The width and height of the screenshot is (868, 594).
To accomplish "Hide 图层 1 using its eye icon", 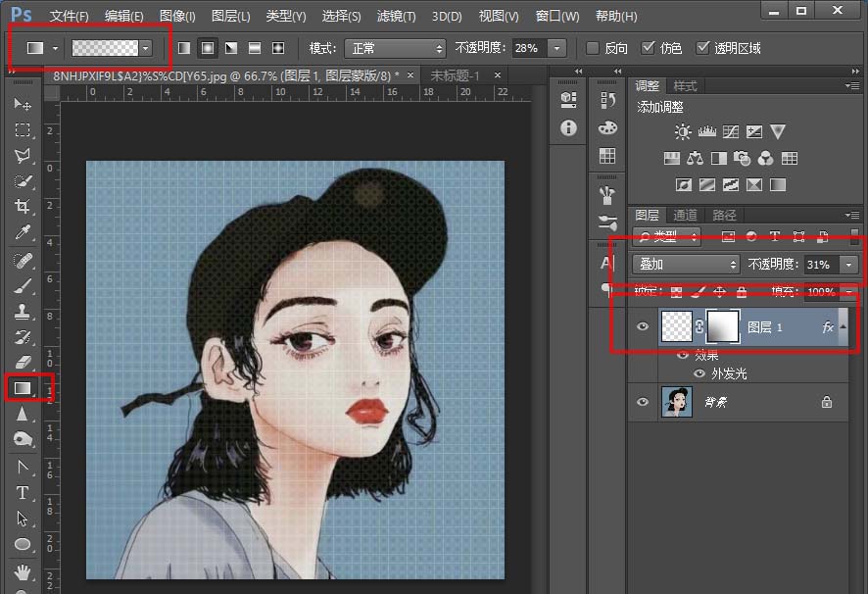I will 643,327.
